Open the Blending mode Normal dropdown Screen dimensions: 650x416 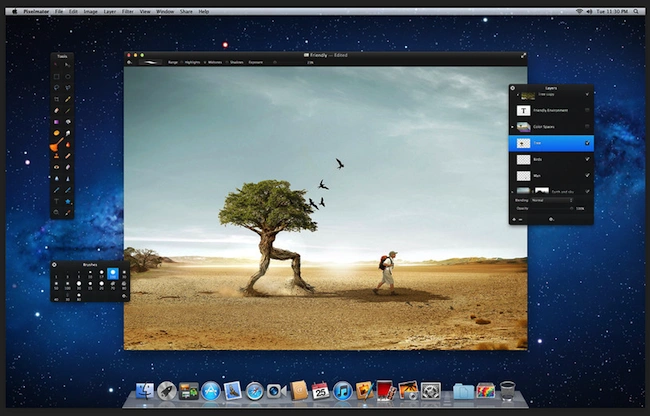pos(552,200)
